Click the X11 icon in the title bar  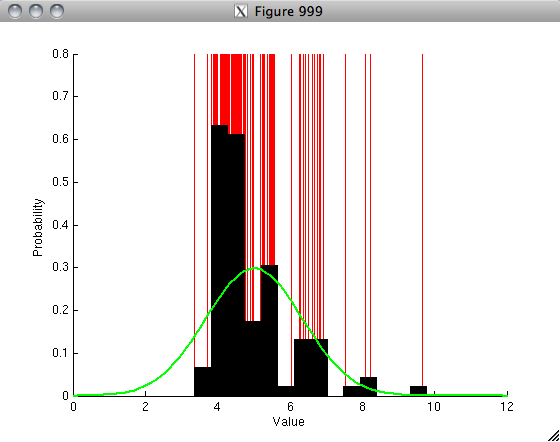[x=241, y=11]
